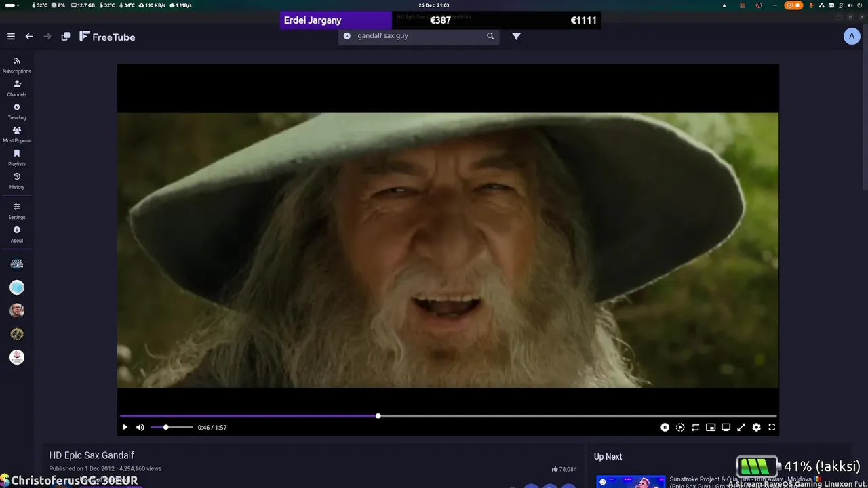The image size is (868, 488).
Task: Open a new FreeTube window
Action: tap(66, 37)
